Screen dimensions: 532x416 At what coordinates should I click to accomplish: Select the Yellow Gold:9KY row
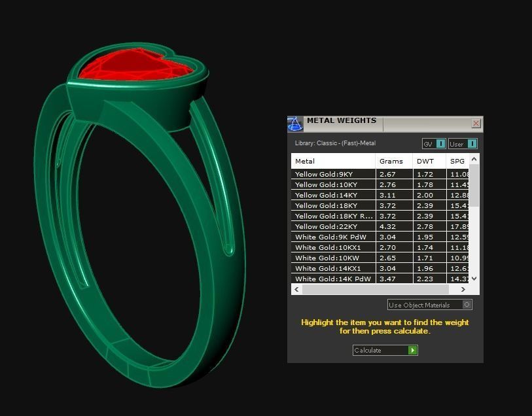pyautogui.click(x=380, y=174)
